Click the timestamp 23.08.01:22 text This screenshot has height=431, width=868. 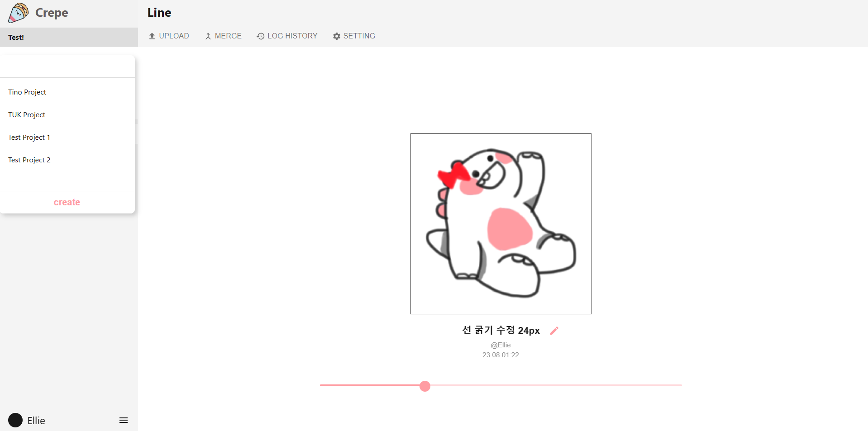pyautogui.click(x=501, y=355)
